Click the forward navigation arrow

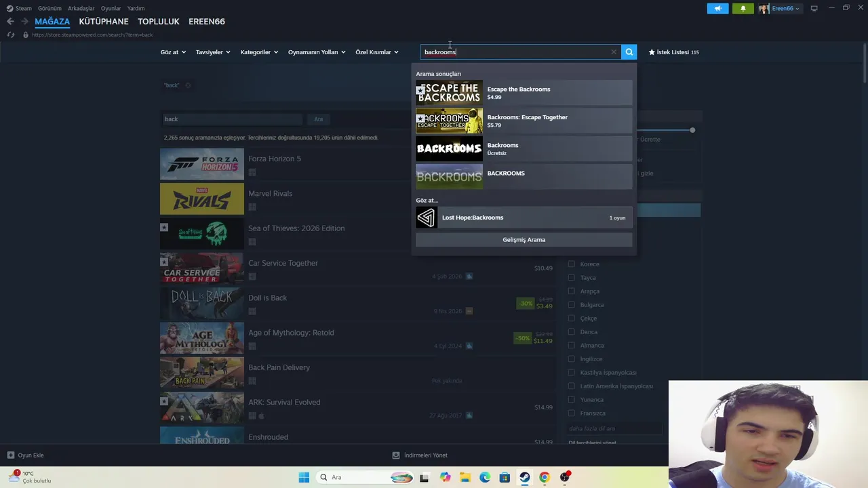tap(24, 22)
